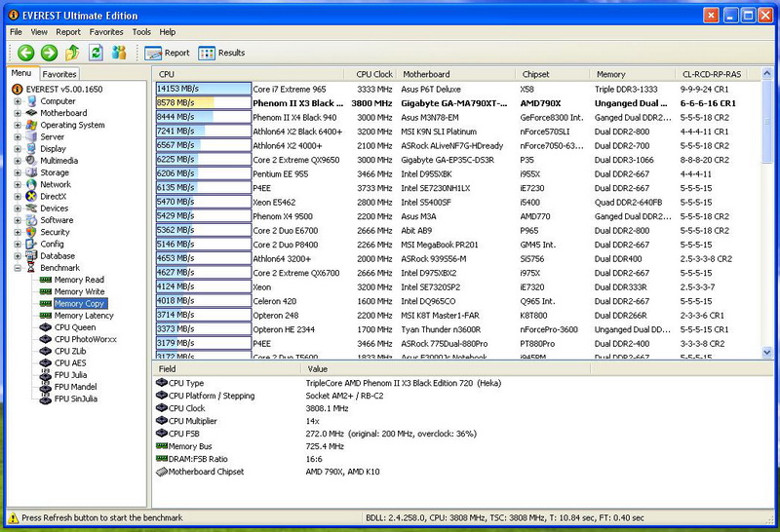The width and height of the screenshot is (780, 532).
Task: Open the File menu
Action: [x=16, y=32]
